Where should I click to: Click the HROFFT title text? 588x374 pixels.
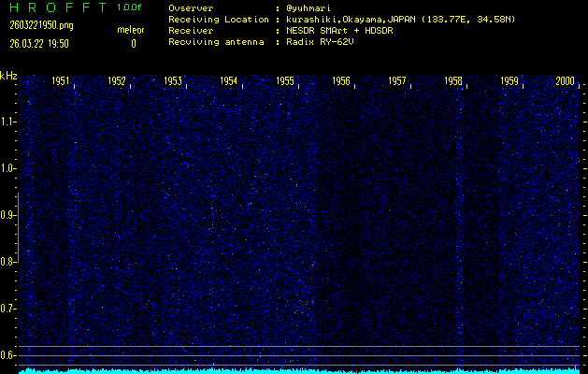click(x=58, y=7)
